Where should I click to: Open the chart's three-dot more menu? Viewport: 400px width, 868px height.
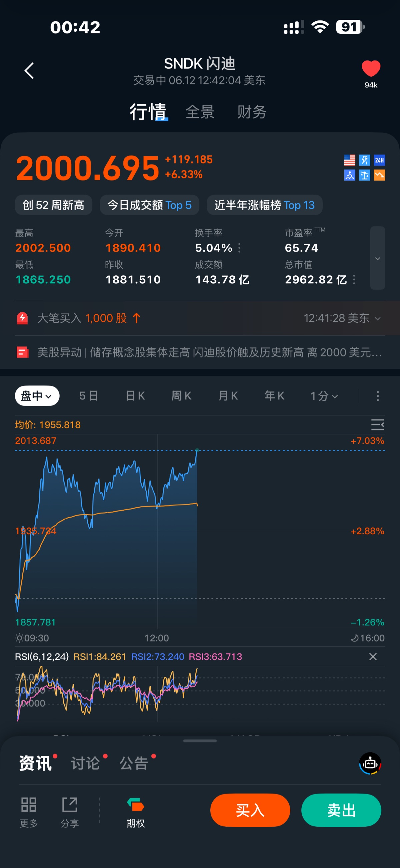point(378,396)
